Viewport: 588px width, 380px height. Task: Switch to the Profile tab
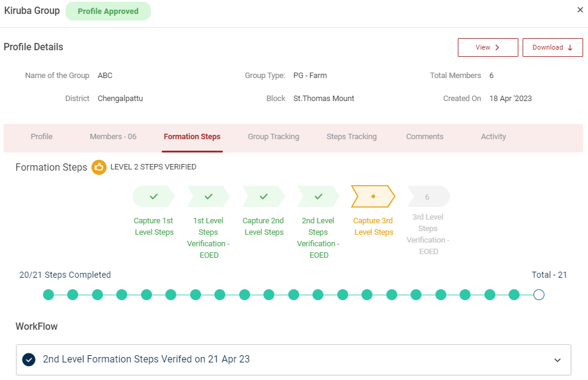[42, 137]
